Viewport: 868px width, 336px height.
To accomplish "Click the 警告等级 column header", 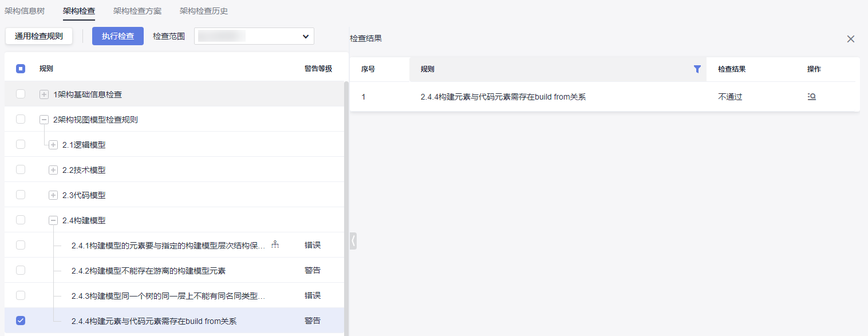I will pos(318,69).
